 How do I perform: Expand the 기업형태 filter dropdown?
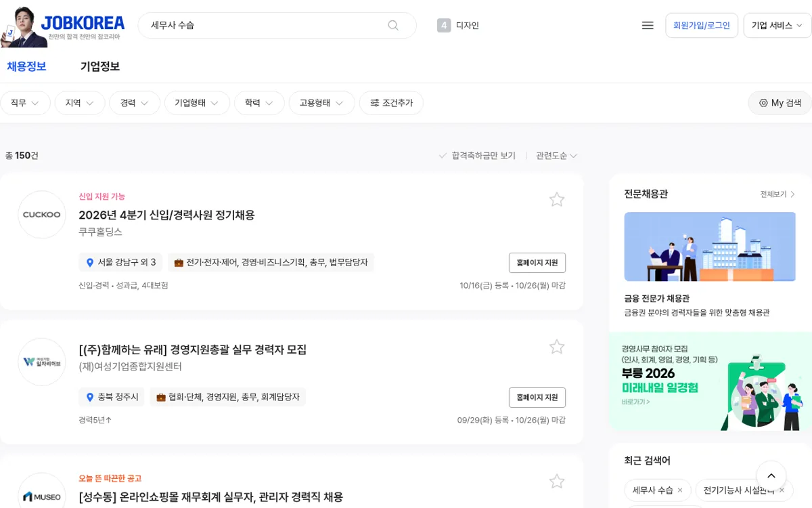coord(197,103)
